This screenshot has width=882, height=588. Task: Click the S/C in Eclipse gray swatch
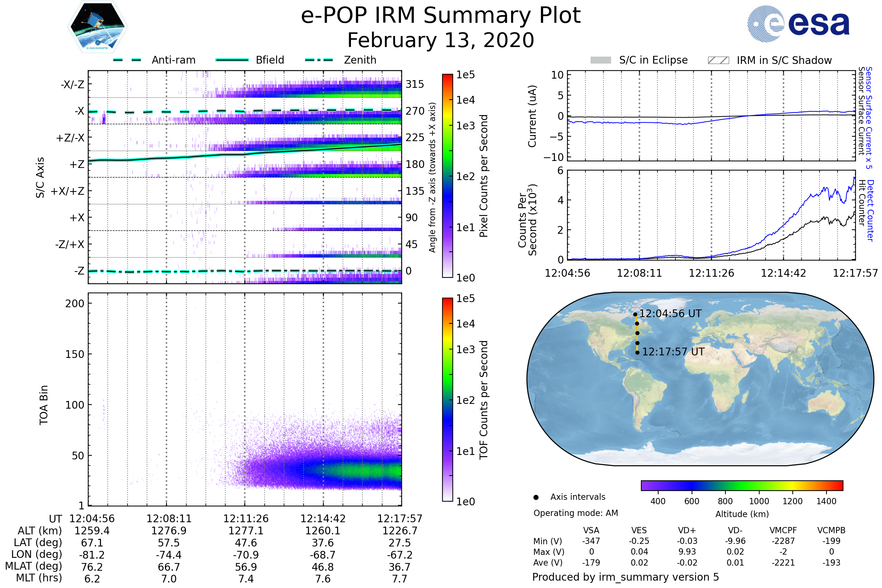click(x=600, y=60)
